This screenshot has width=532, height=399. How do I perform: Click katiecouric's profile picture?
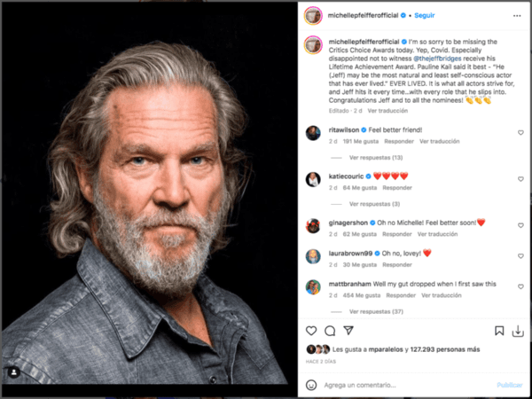click(312, 179)
